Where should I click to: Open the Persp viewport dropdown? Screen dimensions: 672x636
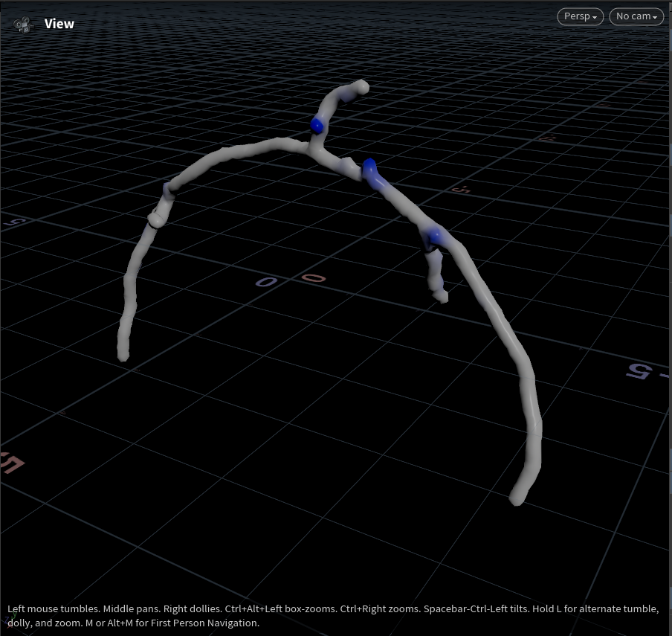pyautogui.click(x=581, y=16)
